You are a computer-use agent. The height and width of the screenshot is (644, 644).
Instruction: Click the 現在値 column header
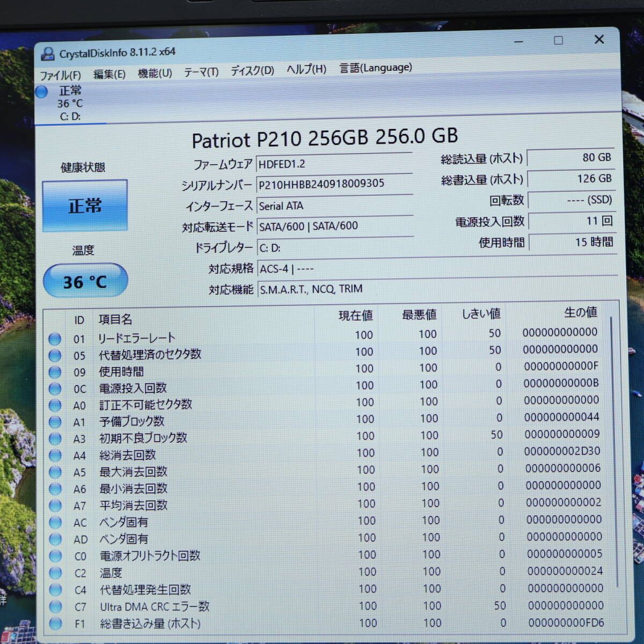click(355, 316)
